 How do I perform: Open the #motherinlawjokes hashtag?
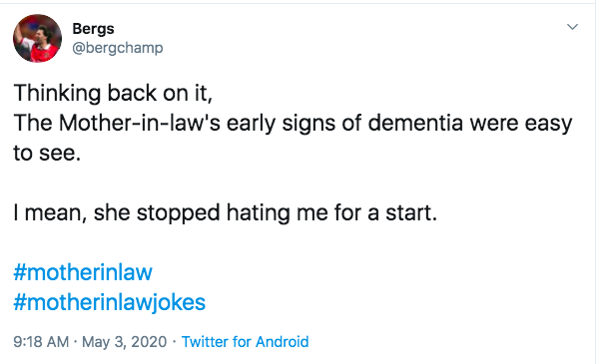(110, 302)
